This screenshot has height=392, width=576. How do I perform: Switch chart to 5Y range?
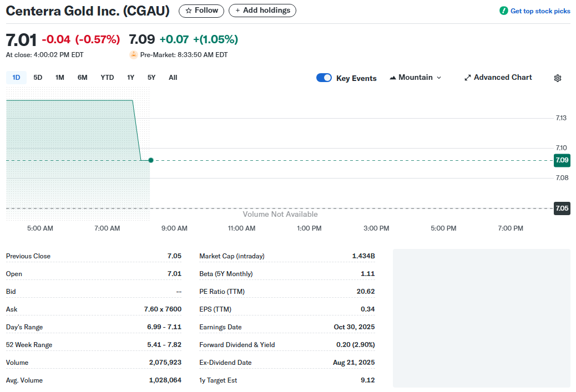point(151,78)
